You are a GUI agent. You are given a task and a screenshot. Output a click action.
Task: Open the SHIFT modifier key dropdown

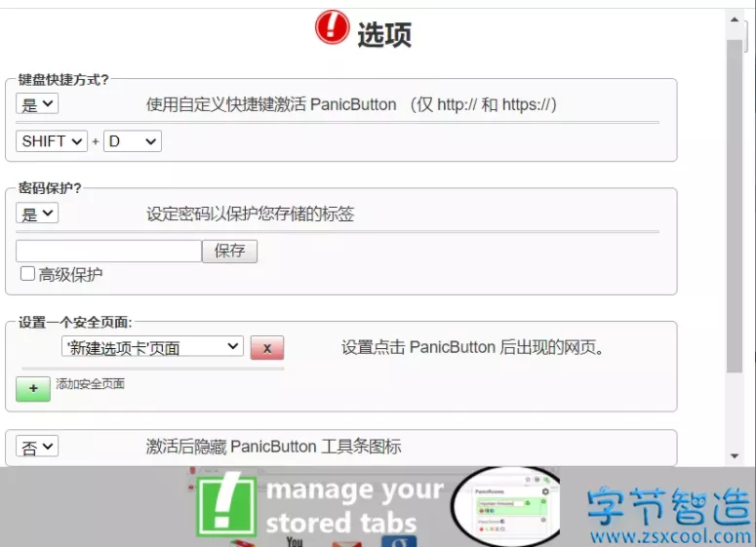click(x=52, y=141)
